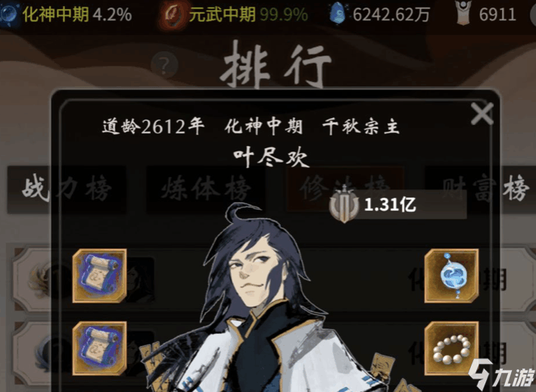Viewport: 536px width, 392px height.
Task: Tap the reputation figure icon beside 6911
Action: 463,13
